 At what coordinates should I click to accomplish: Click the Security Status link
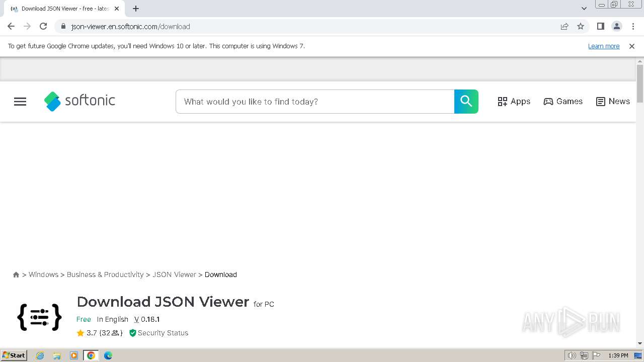(158, 333)
